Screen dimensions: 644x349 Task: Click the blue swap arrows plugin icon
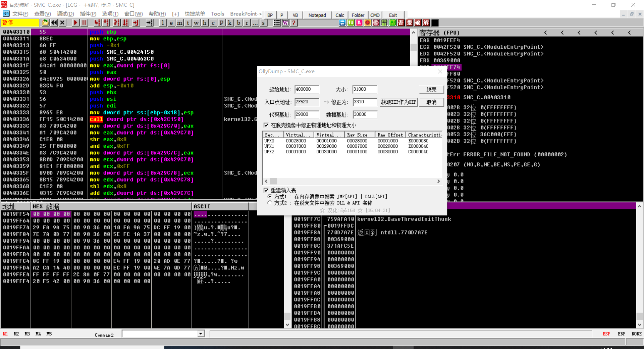[342, 23]
